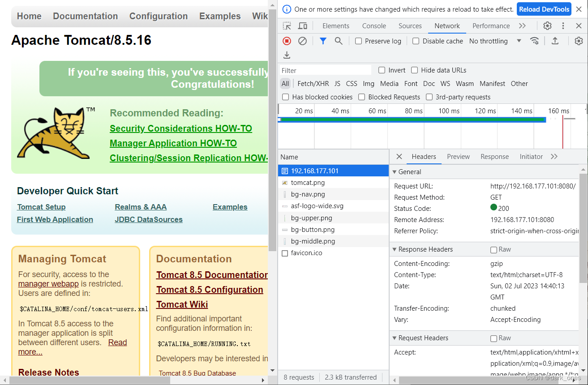Image resolution: width=588 pixels, height=385 pixels.
Task: Clear the network log
Action: [303, 41]
